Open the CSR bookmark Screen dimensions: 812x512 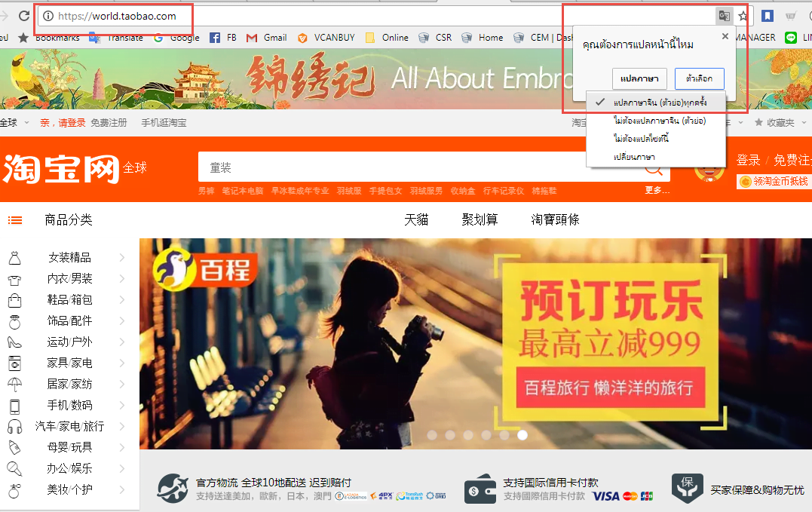[x=435, y=38]
